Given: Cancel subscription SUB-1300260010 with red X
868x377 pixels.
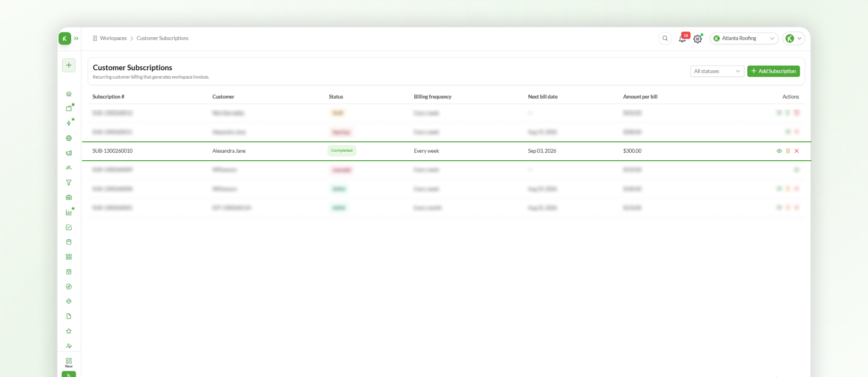Looking at the screenshot, I should coord(797,151).
